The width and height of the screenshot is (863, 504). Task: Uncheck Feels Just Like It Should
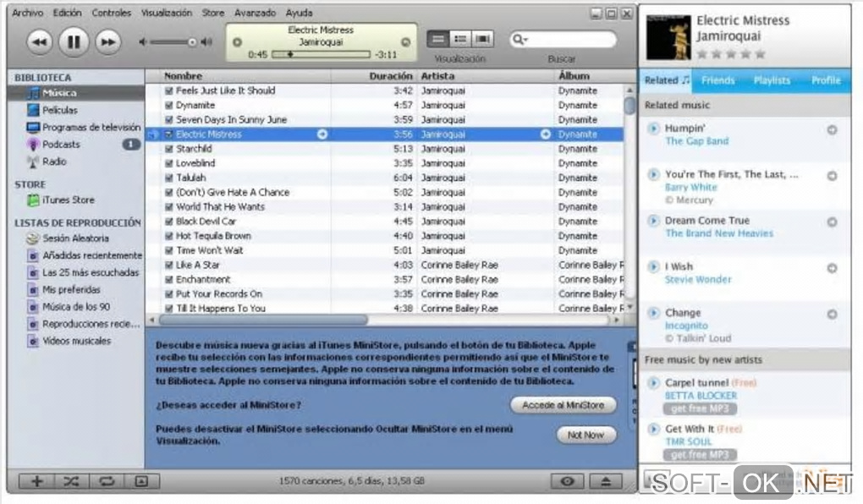169,90
